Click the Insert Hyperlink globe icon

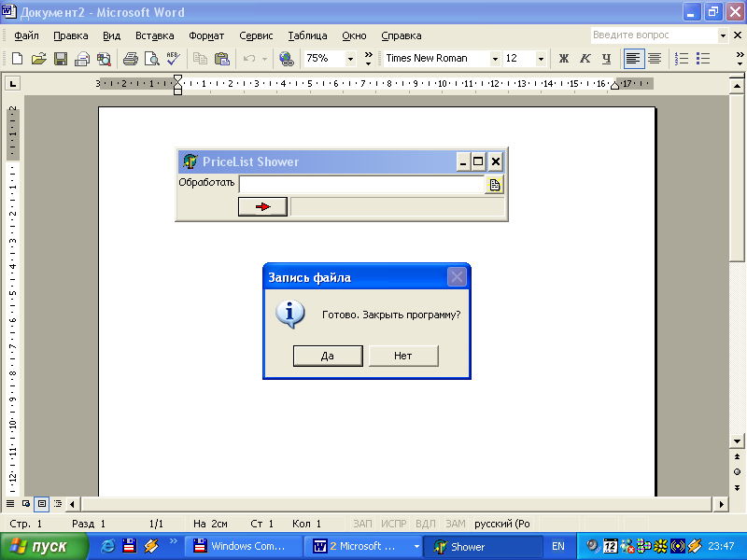287,59
